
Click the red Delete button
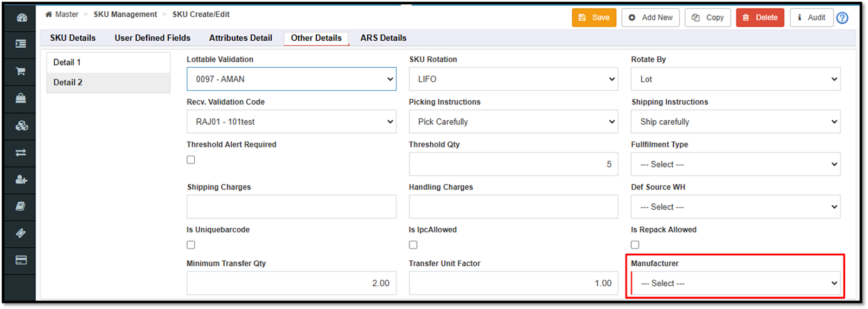760,17
